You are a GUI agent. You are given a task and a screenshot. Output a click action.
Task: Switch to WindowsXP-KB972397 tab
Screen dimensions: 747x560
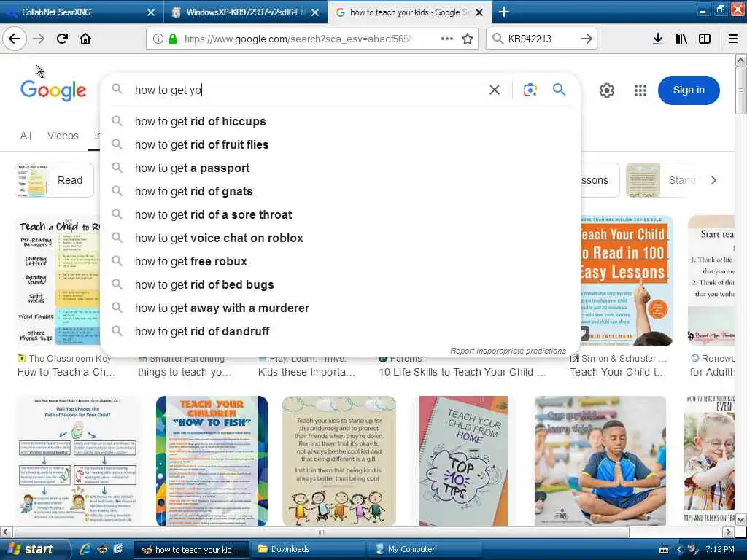245,12
